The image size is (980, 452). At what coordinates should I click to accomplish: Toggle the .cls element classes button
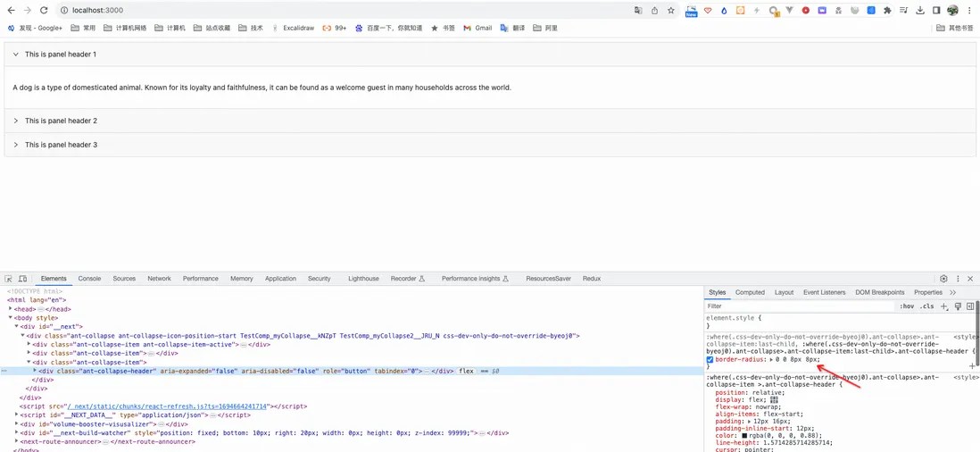click(926, 306)
